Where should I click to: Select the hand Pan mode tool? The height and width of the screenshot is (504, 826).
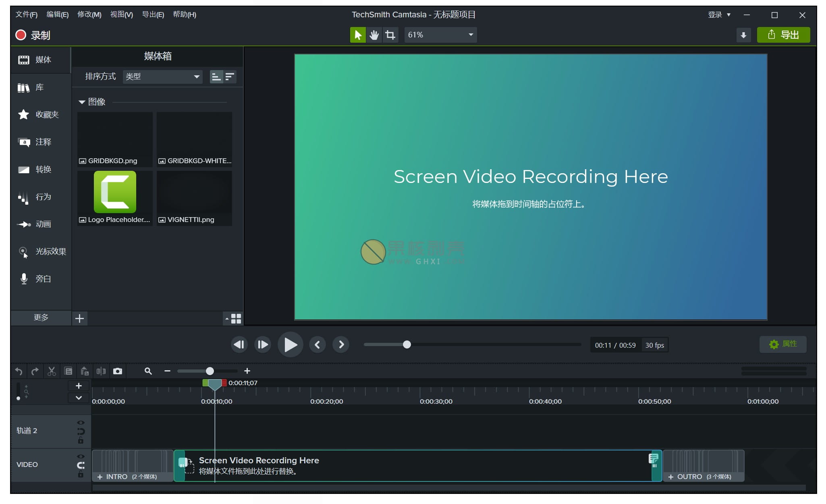pyautogui.click(x=374, y=35)
